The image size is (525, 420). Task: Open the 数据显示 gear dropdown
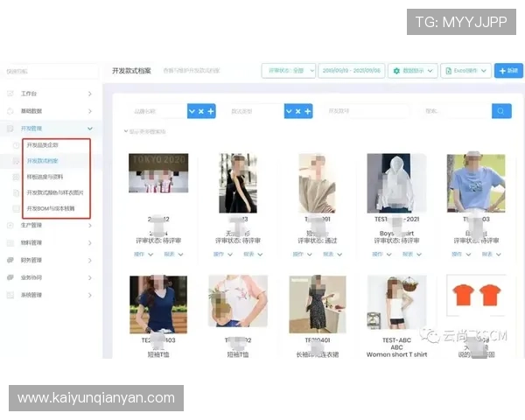412,71
